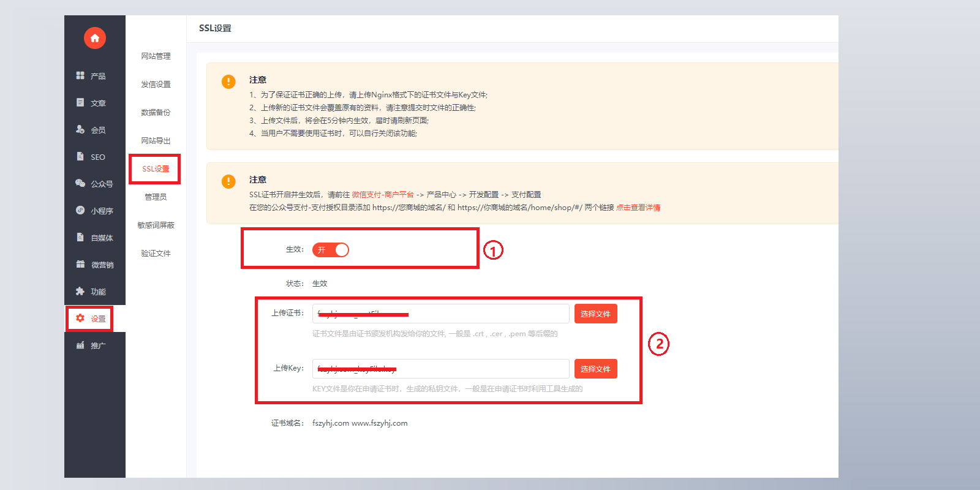980x490 pixels.
Task: Click the KEY文件 hint text under 上传Key
Action: (x=447, y=389)
